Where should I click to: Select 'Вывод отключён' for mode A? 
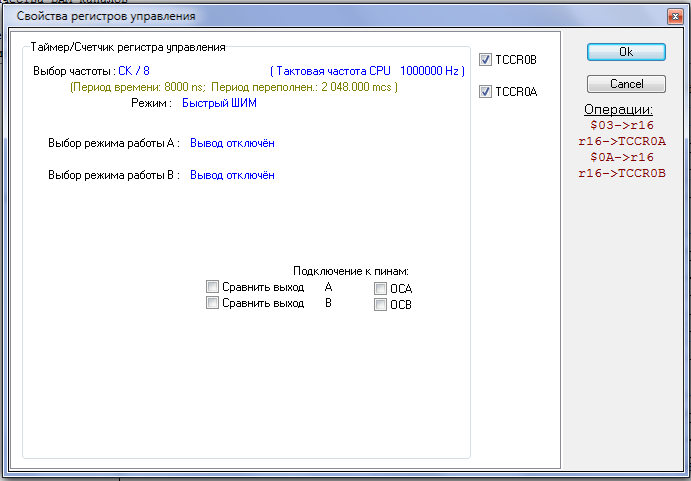click(x=232, y=143)
